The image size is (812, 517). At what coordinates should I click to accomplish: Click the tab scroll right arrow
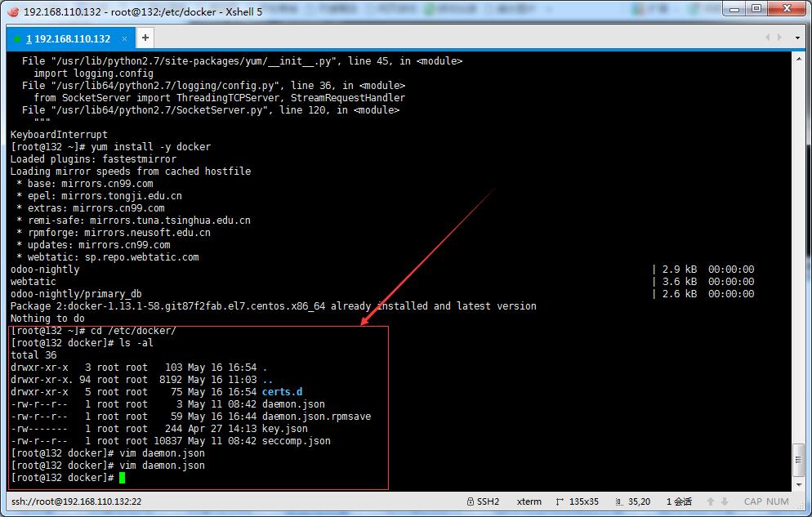[779, 38]
